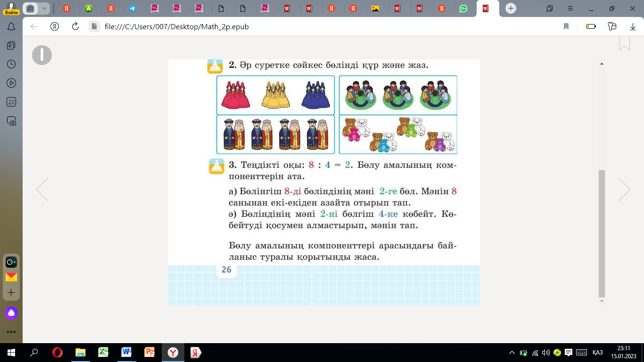Open Windows taskbar search

point(34,353)
